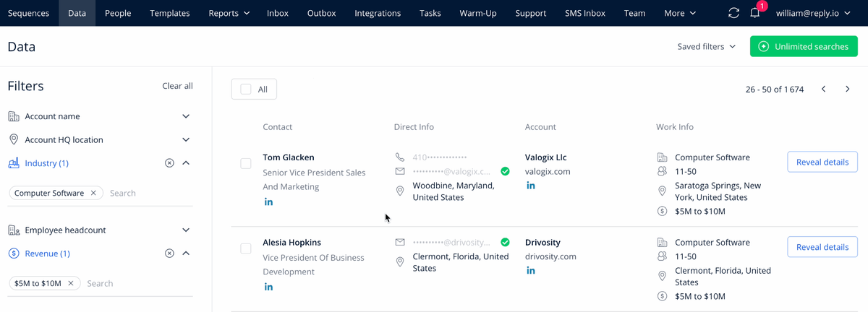Image resolution: width=868 pixels, height=312 pixels.
Task: Open the More dropdown menu
Action: pos(680,13)
